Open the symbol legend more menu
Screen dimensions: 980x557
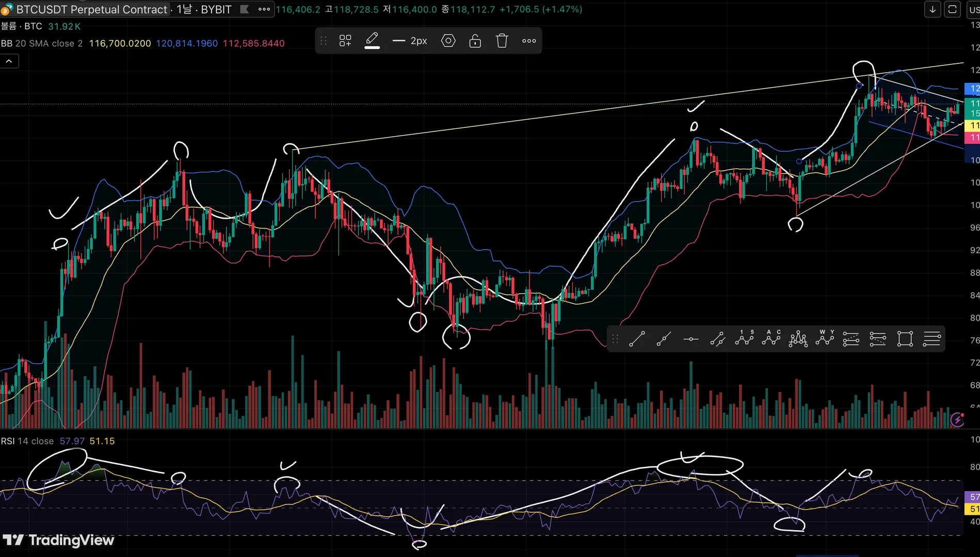click(264, 9)
